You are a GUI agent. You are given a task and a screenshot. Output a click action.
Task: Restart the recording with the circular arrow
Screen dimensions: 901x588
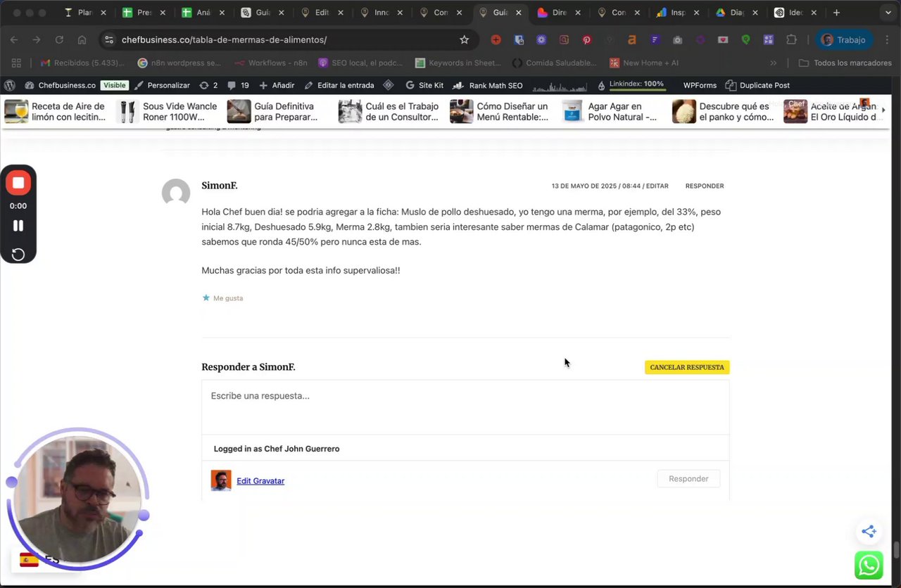(18, 255)
